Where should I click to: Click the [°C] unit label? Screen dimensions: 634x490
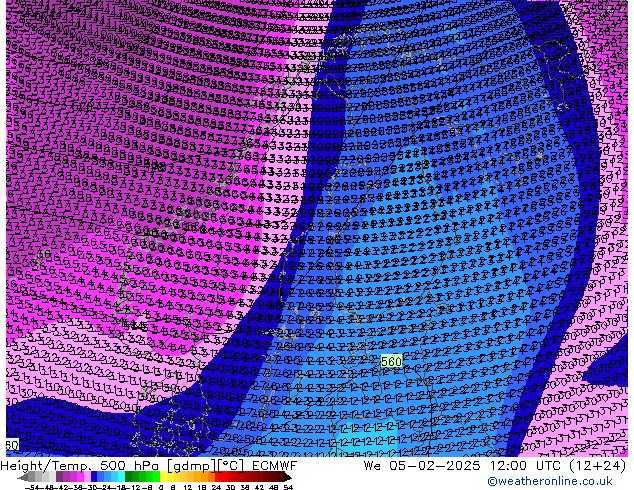(x=231, y=466)
